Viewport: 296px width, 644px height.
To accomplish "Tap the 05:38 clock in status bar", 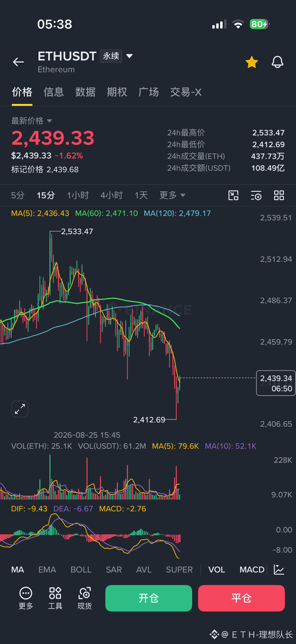I will [55, 24].
